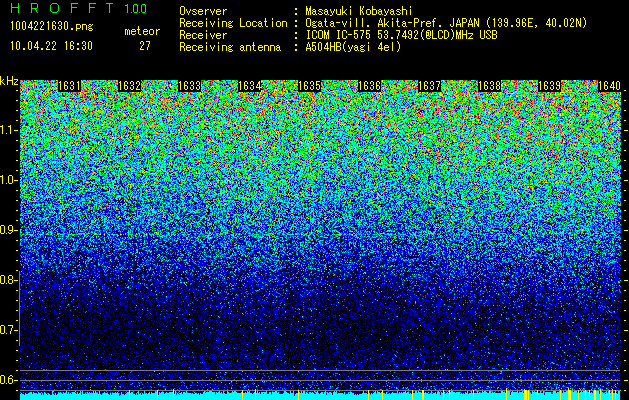Click the 1640 time marker
The width and height of the screenshot is (629, 400).
[609, 86]
